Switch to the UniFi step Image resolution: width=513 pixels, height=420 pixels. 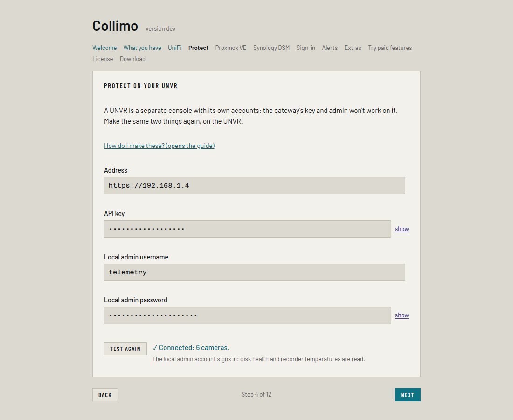[x=175, y=48]
